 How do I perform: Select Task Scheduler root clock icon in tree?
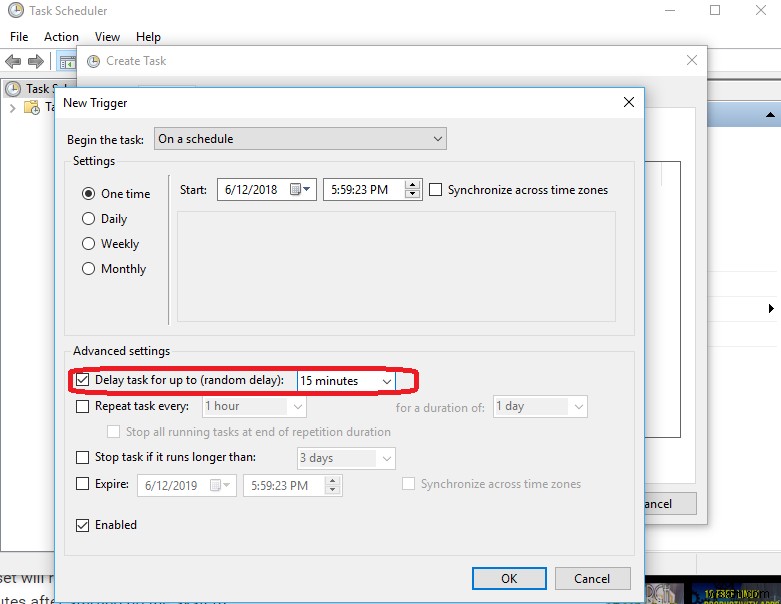point(13,89)
